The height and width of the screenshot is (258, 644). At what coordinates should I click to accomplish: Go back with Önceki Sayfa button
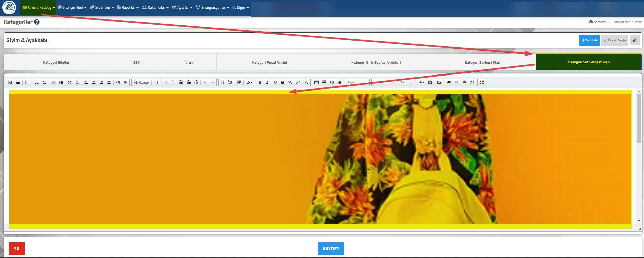pyautogui.click(x=615, y=40)
